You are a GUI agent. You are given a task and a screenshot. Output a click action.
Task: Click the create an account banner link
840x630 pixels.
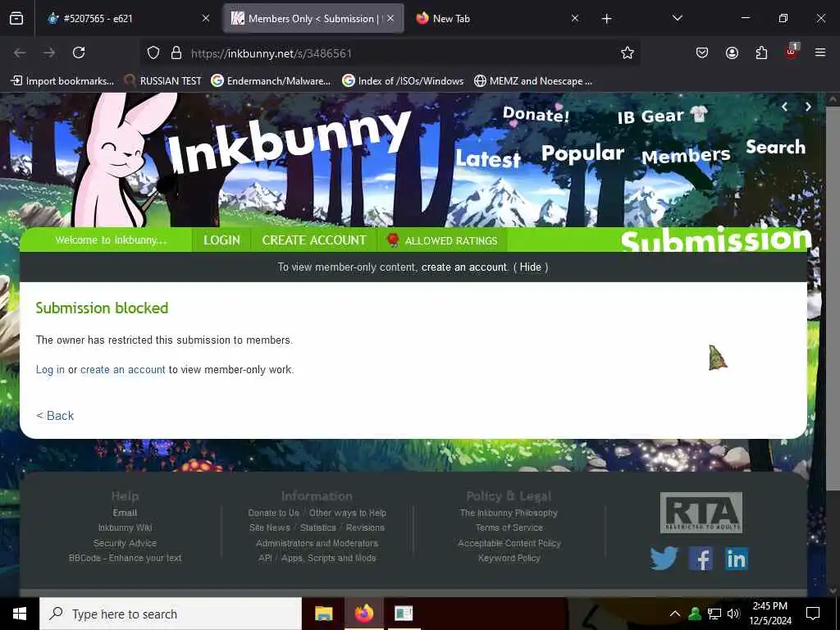(464, 267)
